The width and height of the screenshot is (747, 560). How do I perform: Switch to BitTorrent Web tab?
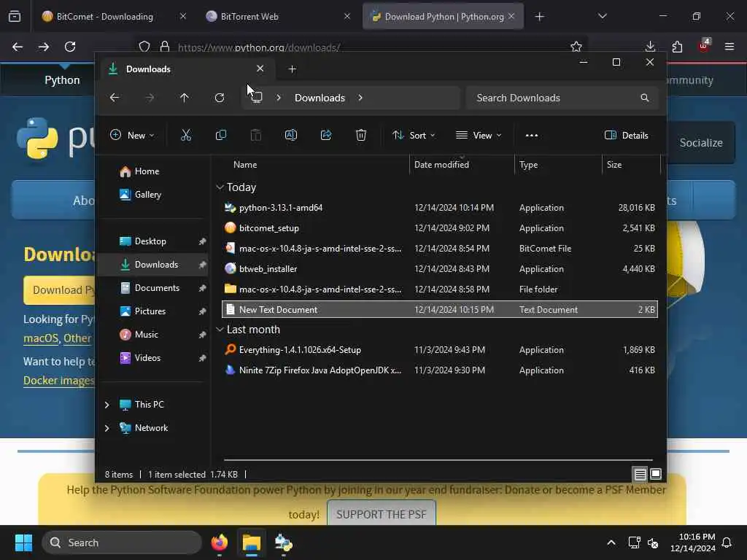pos(279,16)
